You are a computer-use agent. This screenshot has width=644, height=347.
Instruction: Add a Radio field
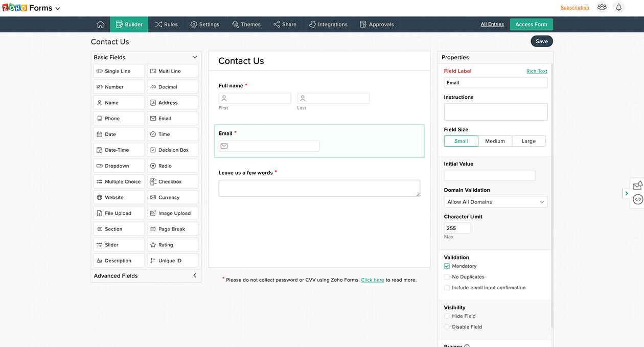[x=173, y=166]
